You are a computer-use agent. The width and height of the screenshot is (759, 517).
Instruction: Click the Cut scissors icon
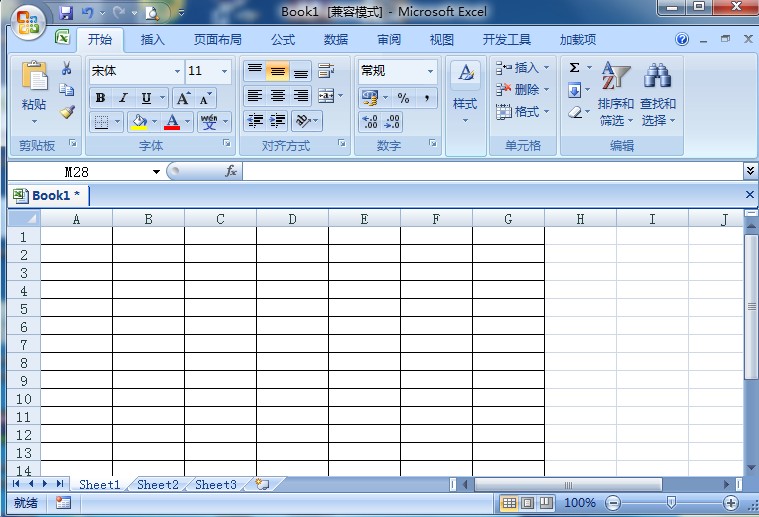click(67, 69)
